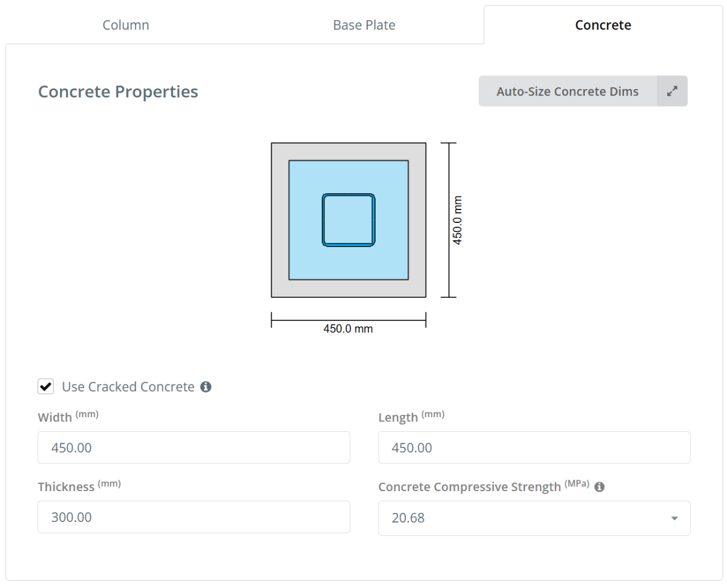The image size is (727, 588).
Task: Click info icon next to Use Cracked Concrete
Action: click(x=206, y=387)
